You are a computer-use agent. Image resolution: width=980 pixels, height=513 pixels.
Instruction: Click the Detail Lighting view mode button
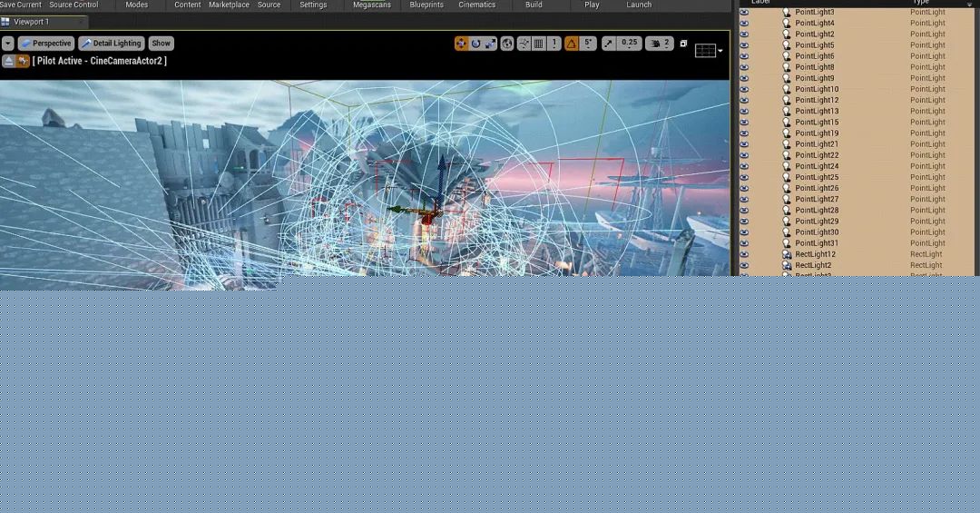(x=112, y=44)
